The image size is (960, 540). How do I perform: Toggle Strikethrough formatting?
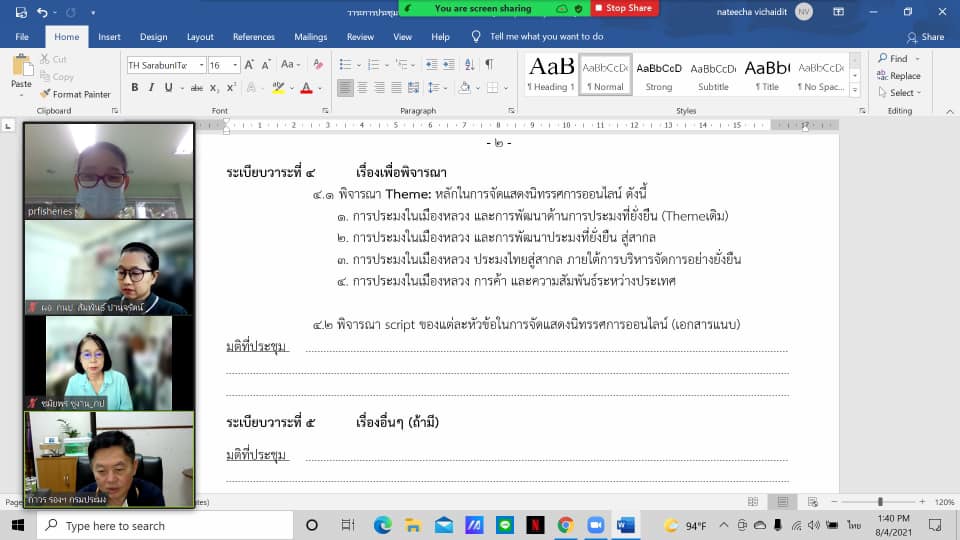point(197,88)
